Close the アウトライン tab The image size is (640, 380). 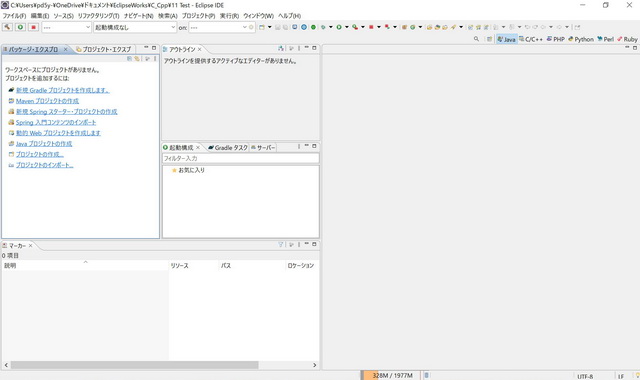point(200,49)
